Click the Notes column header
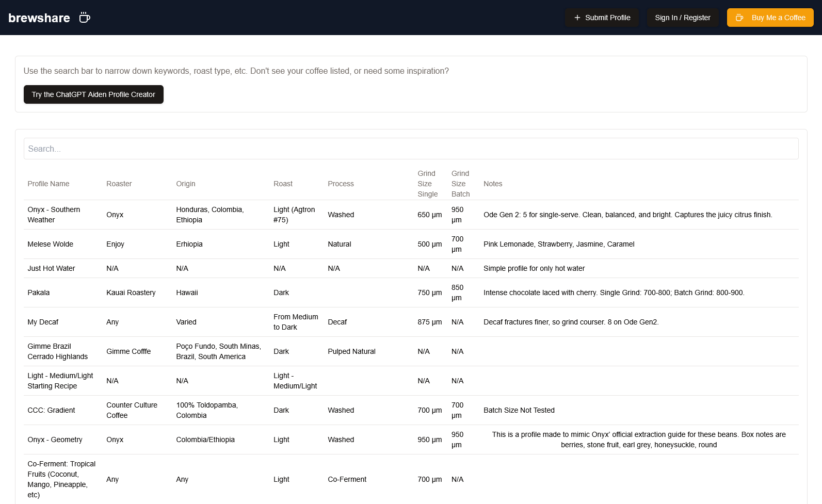This screenshot has width=822, height=504. (493, 184)
